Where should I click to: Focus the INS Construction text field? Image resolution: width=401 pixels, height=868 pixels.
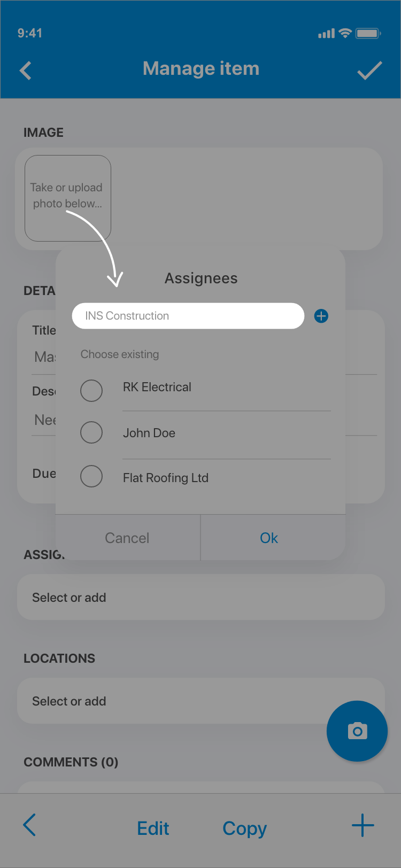[x=188, y=316]
